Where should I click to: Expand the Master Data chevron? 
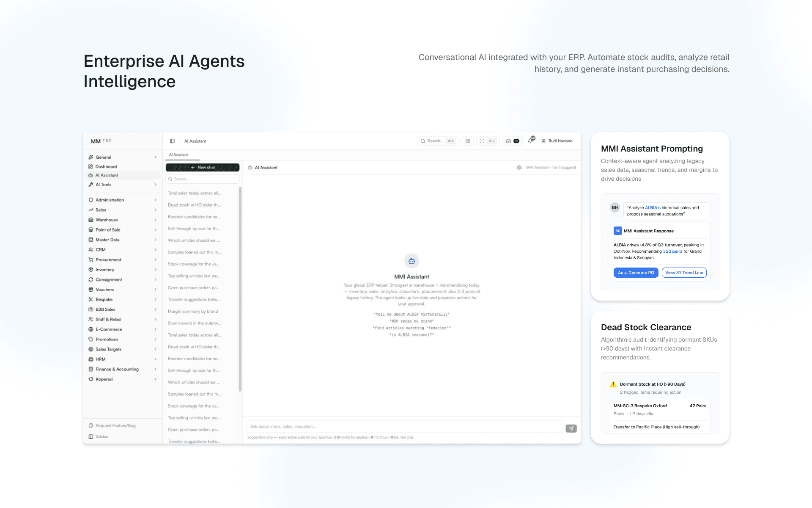coord(156,240)
